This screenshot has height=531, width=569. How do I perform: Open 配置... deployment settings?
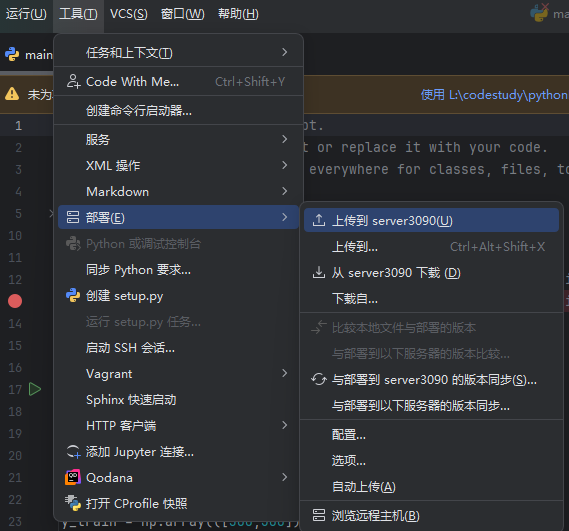click(431, 434)
